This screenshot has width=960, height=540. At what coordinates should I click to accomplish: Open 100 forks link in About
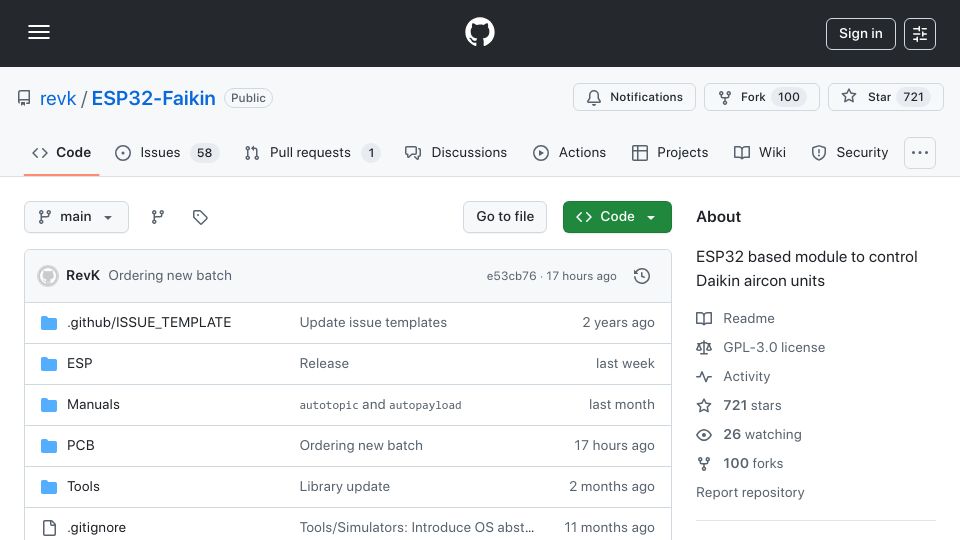point(753,463)
